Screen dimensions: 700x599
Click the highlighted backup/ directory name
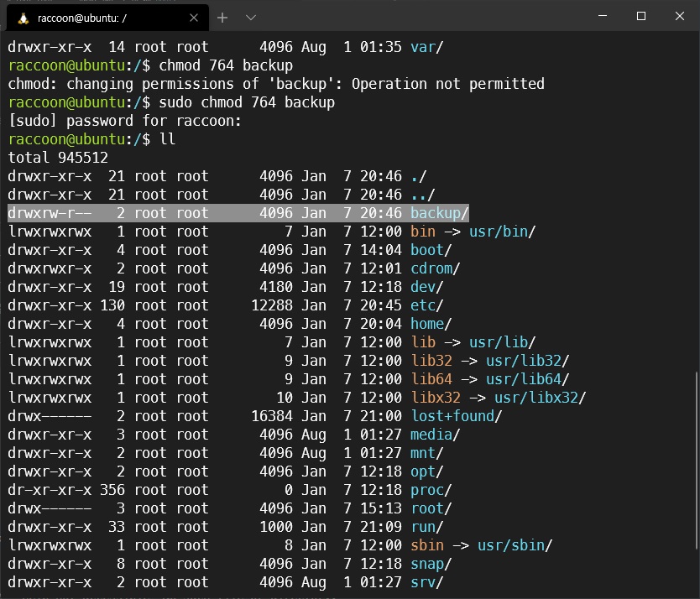click(x=439, y=213)
